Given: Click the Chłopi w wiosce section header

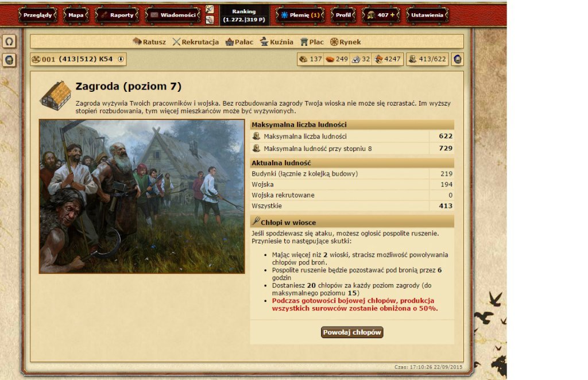Looking at the screenshot, I should point(352,222).
